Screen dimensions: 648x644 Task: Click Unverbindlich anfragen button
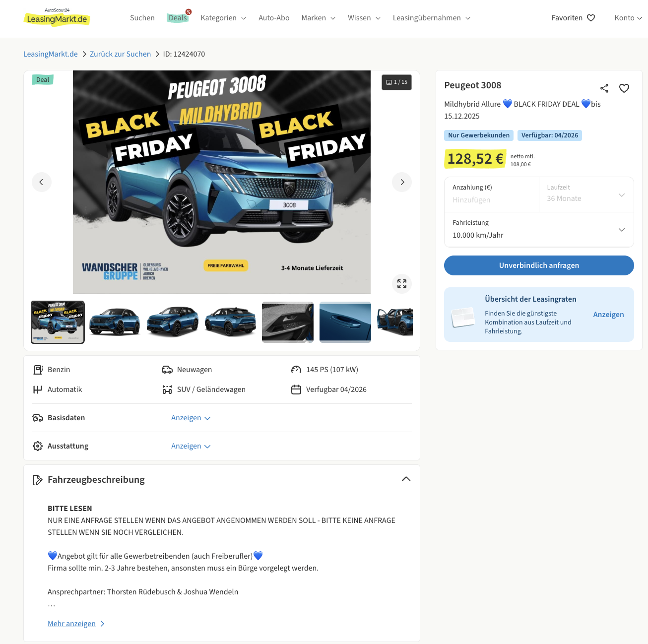539,265
